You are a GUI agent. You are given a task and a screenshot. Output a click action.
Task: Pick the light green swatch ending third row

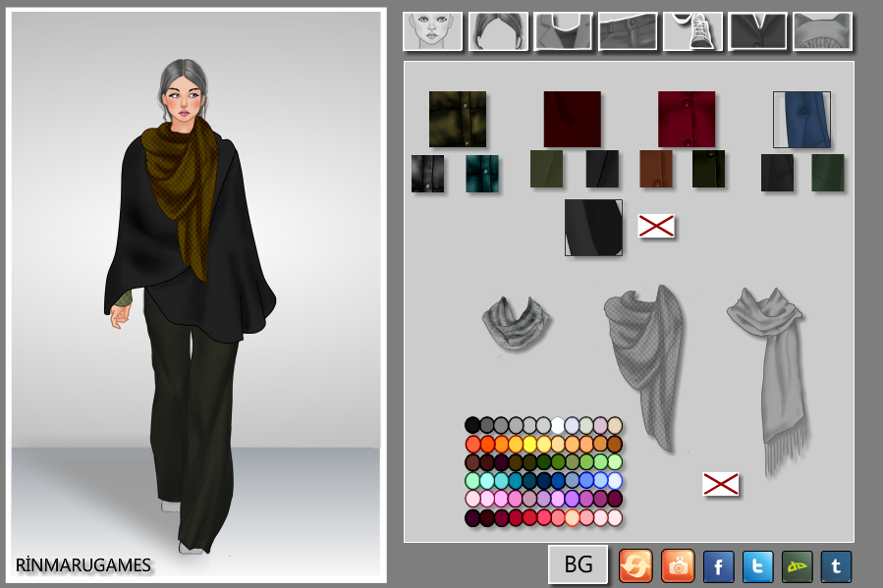(615, 462)
